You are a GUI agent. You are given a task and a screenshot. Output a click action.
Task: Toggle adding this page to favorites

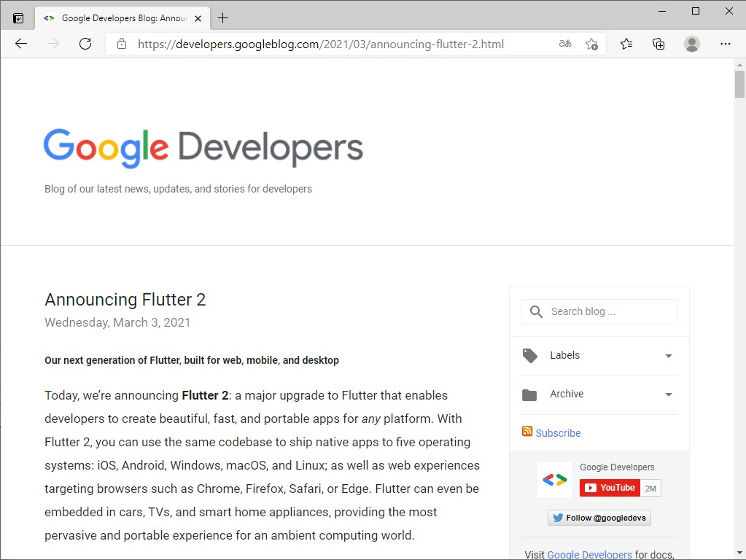(592, 44)
